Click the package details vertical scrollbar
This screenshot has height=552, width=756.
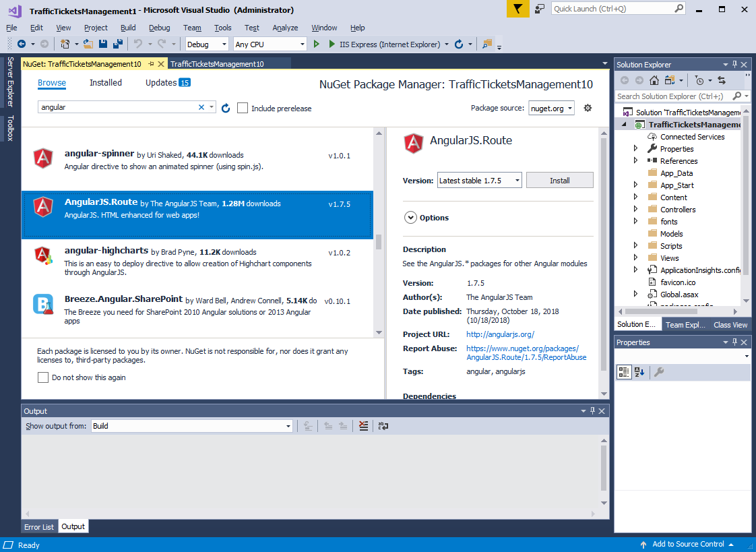[604, 255]
